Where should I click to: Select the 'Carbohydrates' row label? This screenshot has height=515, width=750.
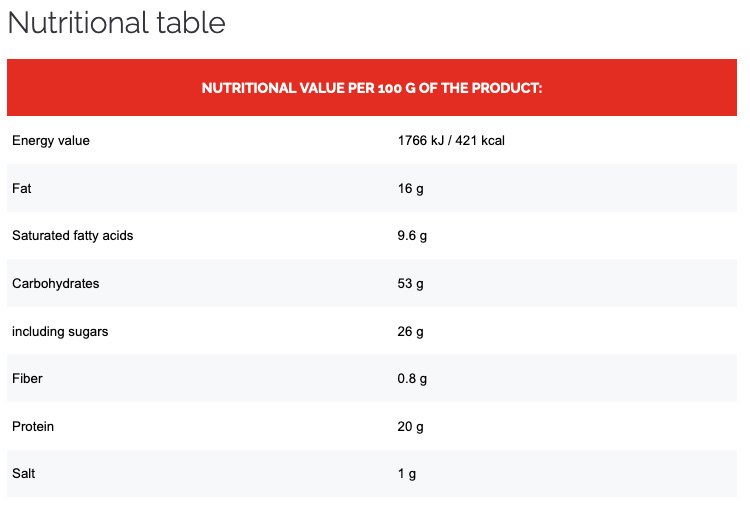click(55, 284)
